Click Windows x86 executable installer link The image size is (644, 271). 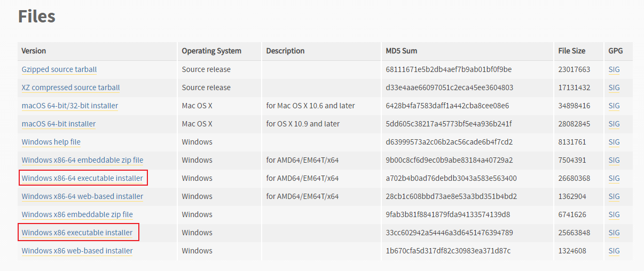coord(77,233)
